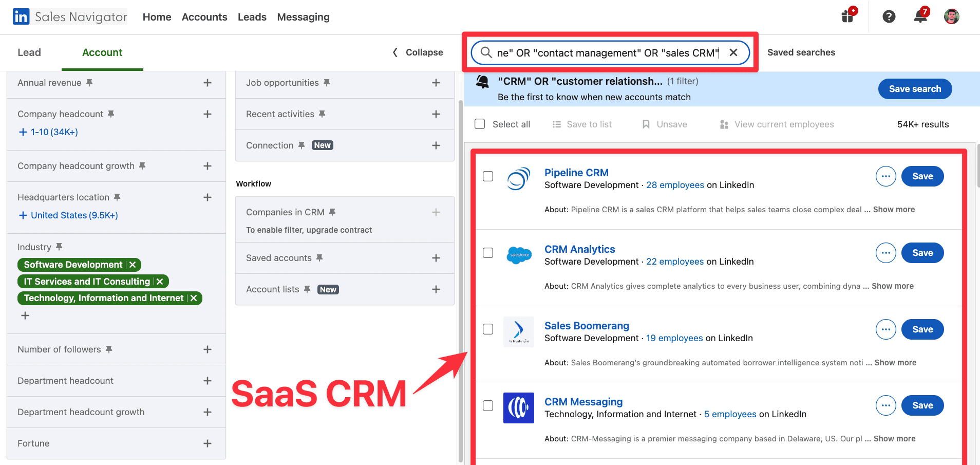Click the Sales Boomerang company logo
Image resolution: width=980 pixels, height=465 pixels.
point(519,332)
